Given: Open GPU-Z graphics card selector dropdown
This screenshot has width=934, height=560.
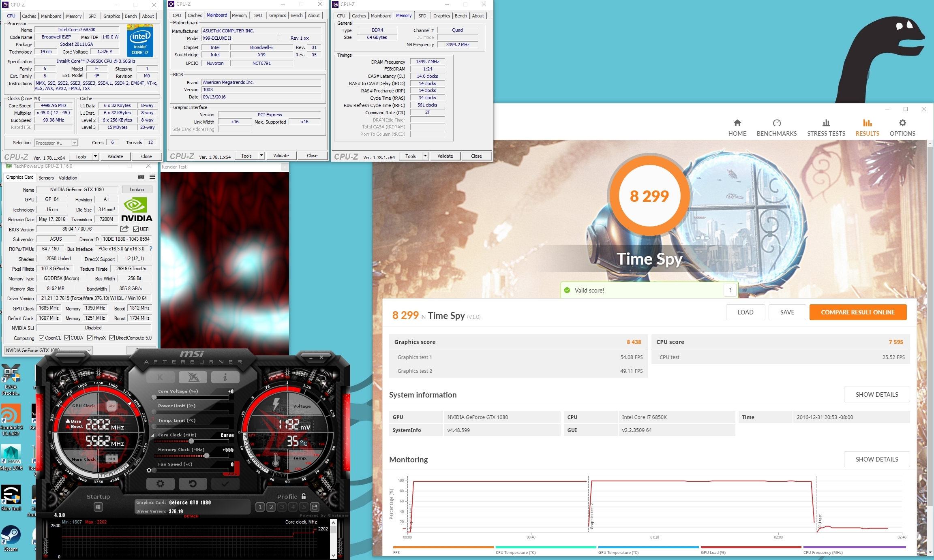Looking at the screenshot, I should tap(49, 350).
